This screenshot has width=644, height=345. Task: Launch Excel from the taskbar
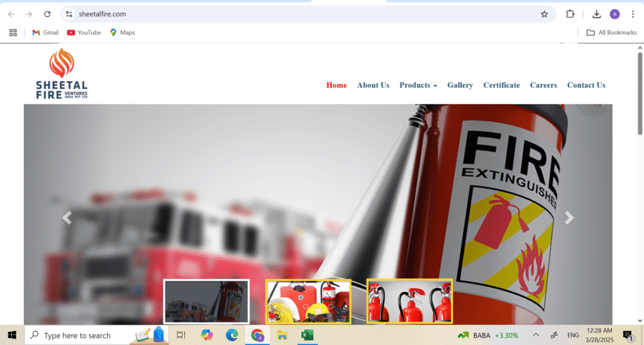coord(307,335)
